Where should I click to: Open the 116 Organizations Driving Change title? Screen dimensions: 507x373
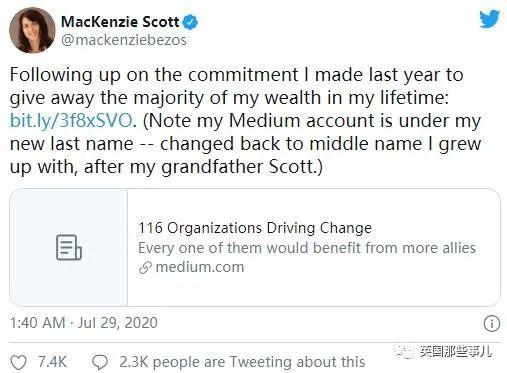[255, 228]
